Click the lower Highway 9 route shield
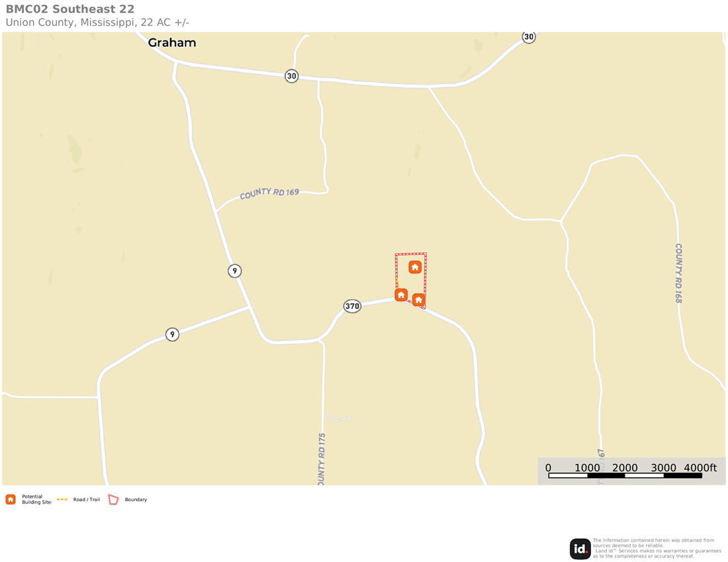Image resolution: width=728 pixels, height=562 pixels. click(172, 334)
